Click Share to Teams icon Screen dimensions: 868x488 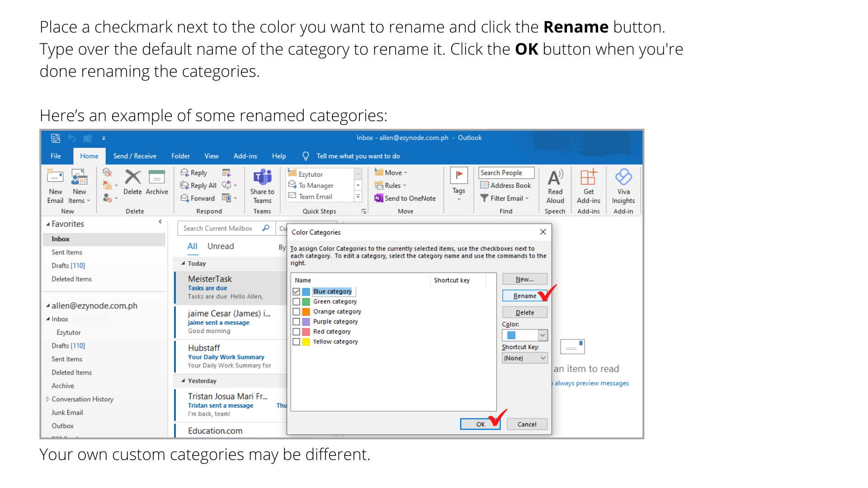262,178
